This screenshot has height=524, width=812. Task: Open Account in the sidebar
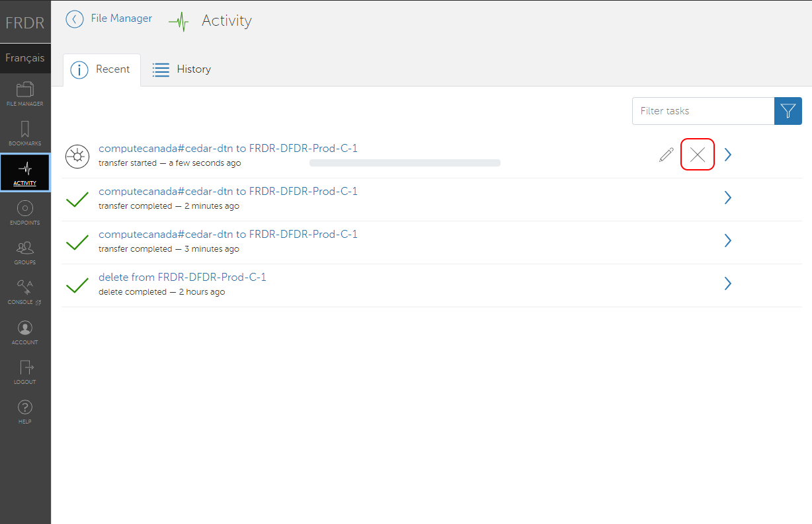[x=25, y=332]
